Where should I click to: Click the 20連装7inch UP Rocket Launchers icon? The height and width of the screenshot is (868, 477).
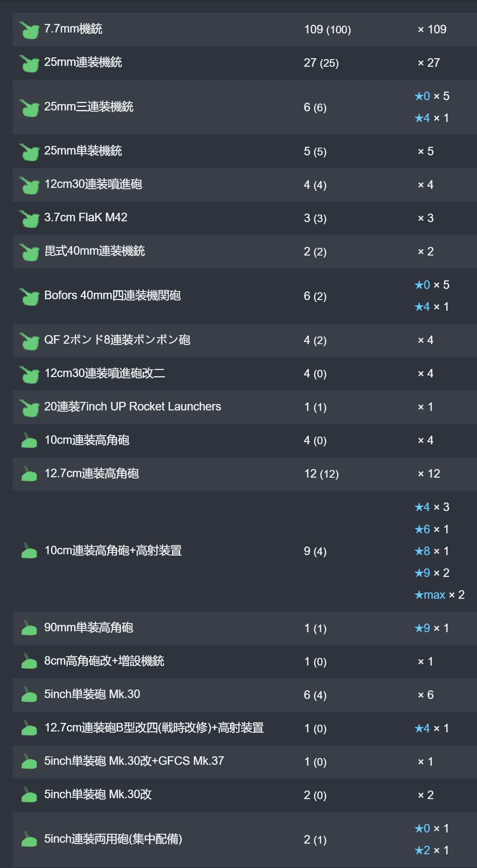(x=29, y=407)
